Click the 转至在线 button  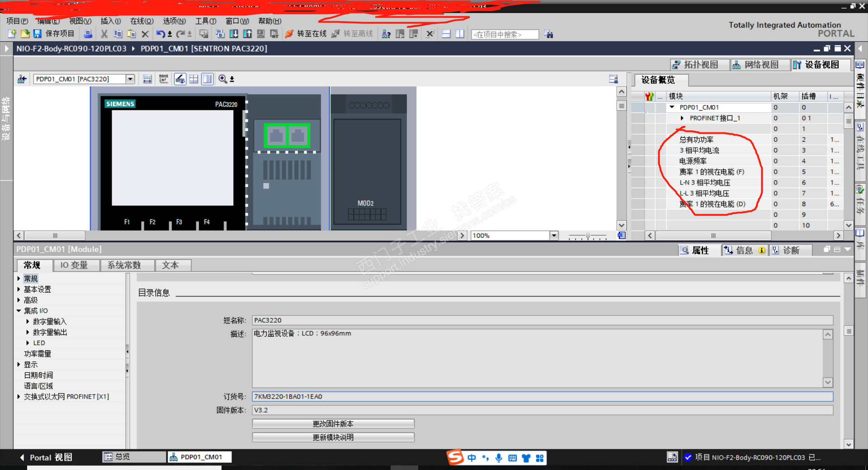pyautogui.click(x=306, y=34)
